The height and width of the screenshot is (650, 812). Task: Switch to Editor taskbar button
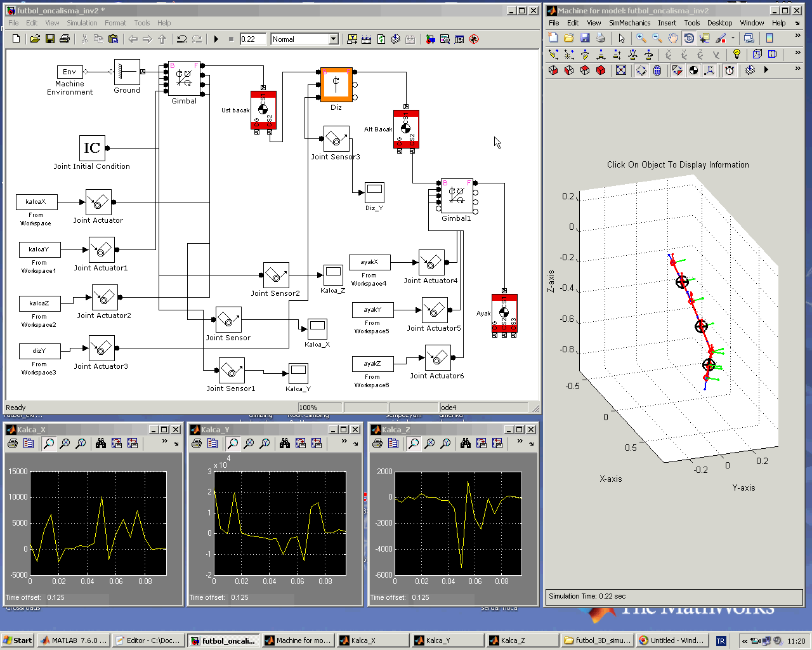(148, 640)
